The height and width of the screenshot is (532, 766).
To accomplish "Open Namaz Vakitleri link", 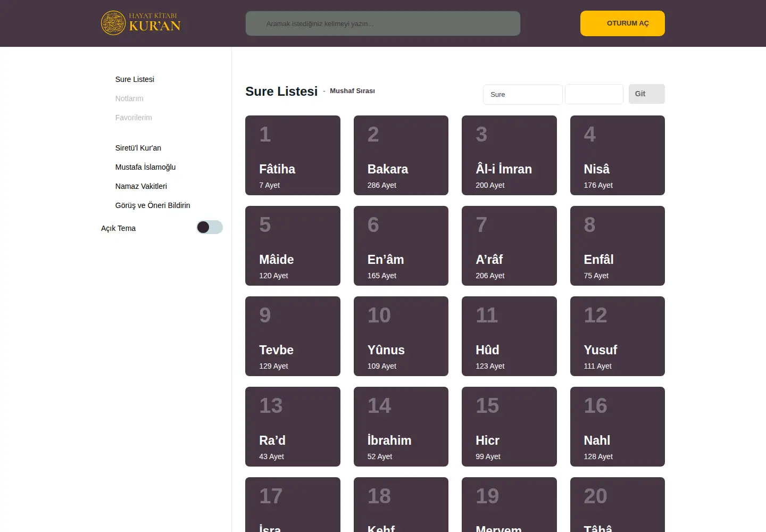I will point(141,186).
